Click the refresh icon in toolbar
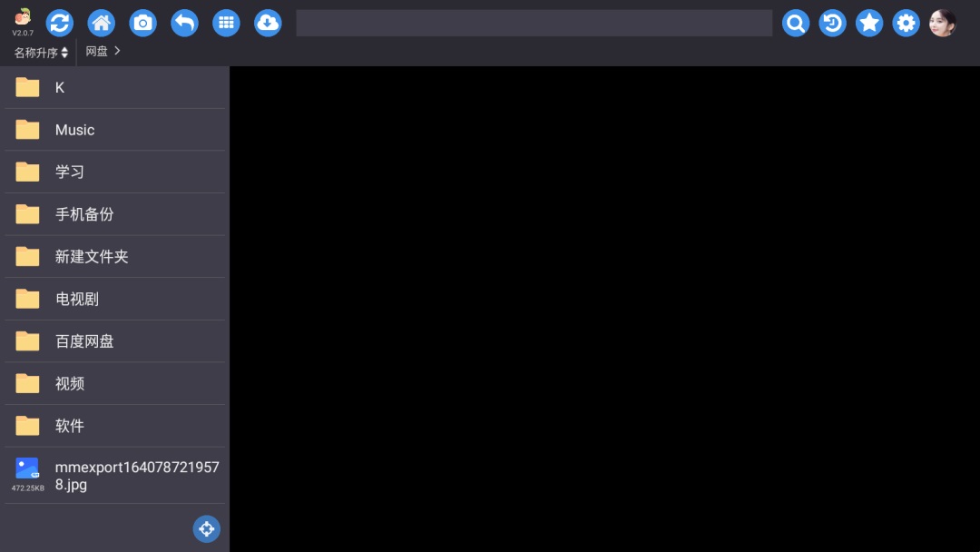The image size is (980, 552). coord(59,23)
